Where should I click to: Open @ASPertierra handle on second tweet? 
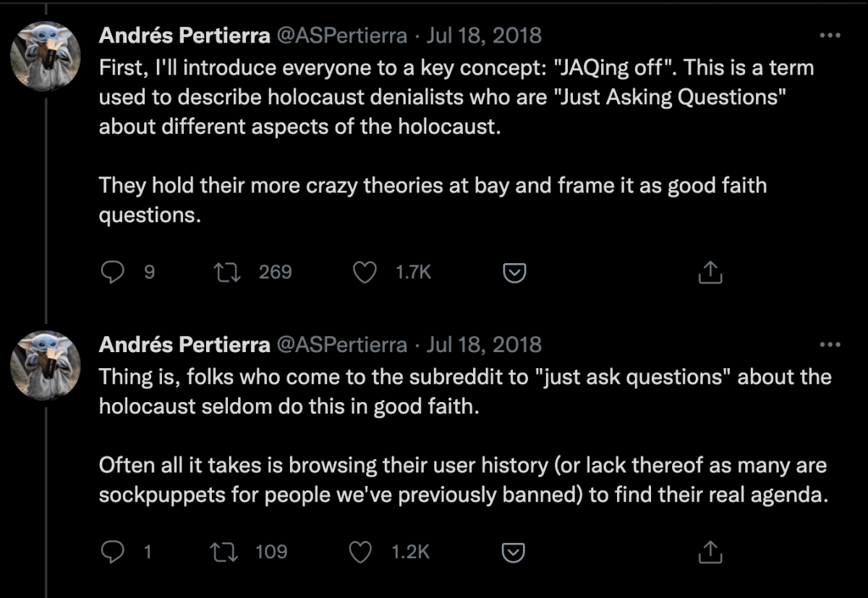pyautogui.click(x=342, y=345)
